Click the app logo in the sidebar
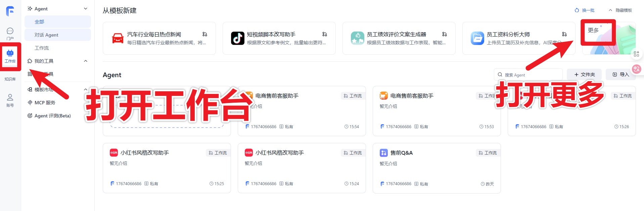 (10, 11)
